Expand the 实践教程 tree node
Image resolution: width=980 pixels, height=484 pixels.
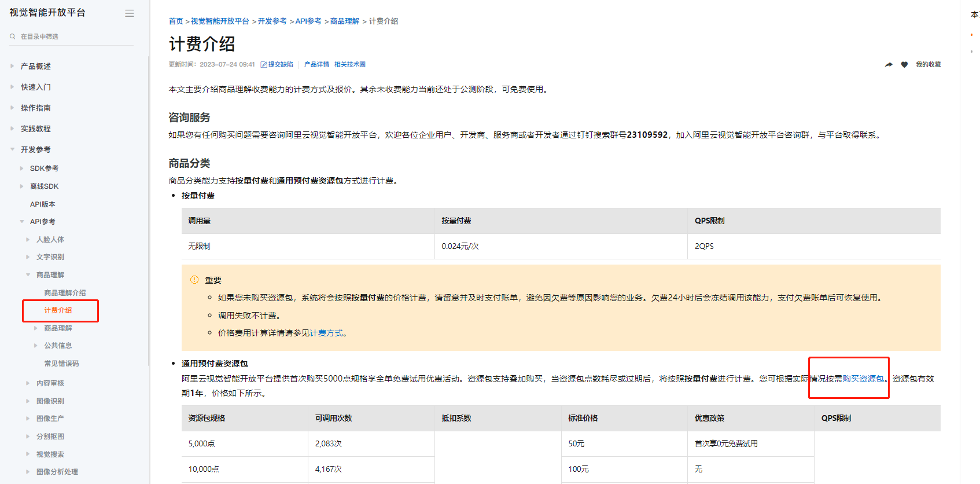coord(12,129)
